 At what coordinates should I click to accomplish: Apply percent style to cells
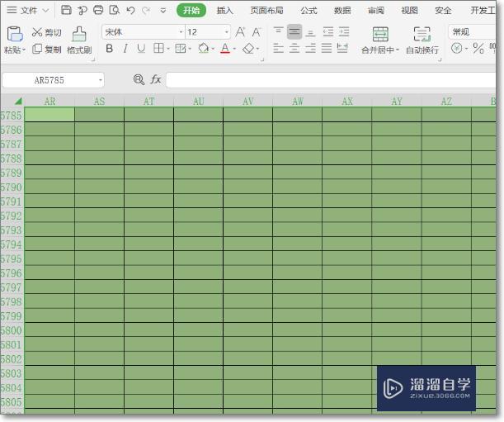point(478,49)
